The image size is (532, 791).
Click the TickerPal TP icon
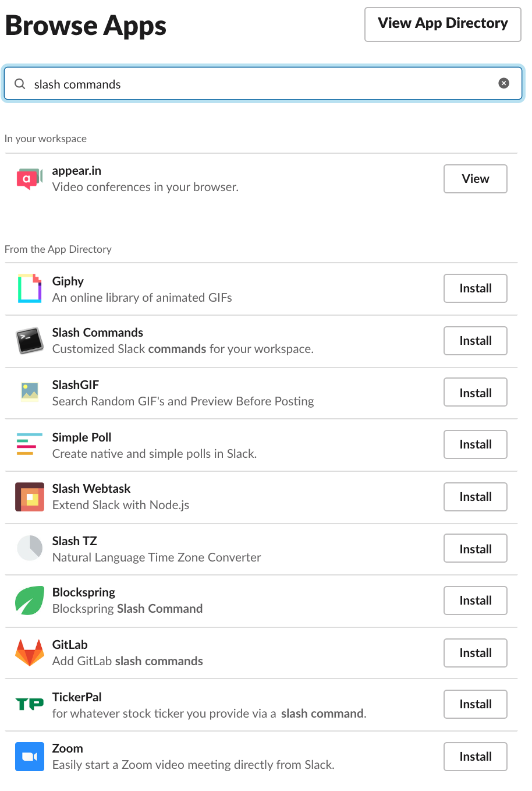click(29, 704)
